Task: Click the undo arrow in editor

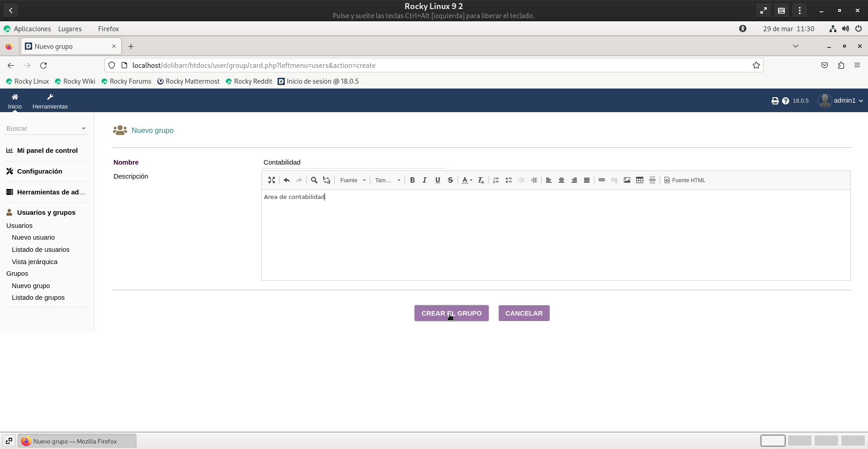Action: point(287,180)
